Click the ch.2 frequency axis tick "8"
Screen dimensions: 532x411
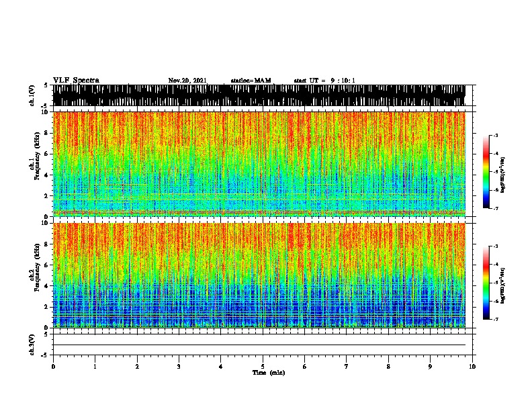pos(47,244)
